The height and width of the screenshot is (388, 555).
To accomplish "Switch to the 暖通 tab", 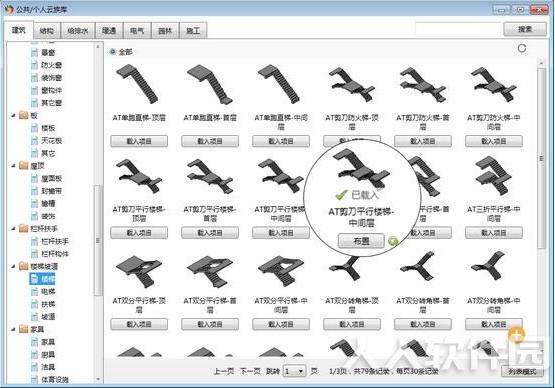I will (x=109, y=31).
